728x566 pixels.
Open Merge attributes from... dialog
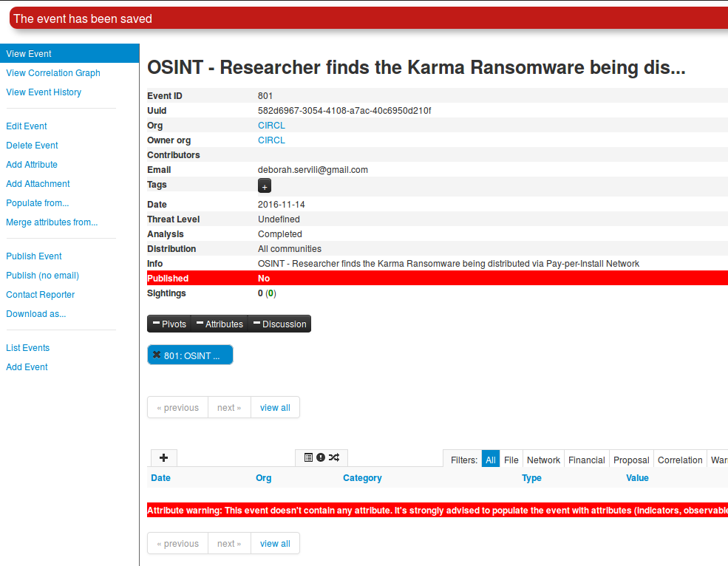coord(52,222)
